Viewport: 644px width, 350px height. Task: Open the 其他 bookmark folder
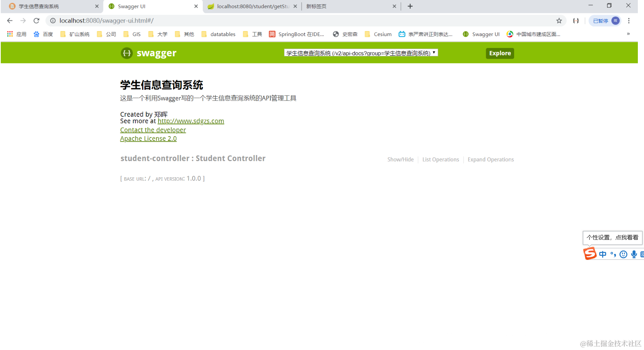(x=184, y=34)
